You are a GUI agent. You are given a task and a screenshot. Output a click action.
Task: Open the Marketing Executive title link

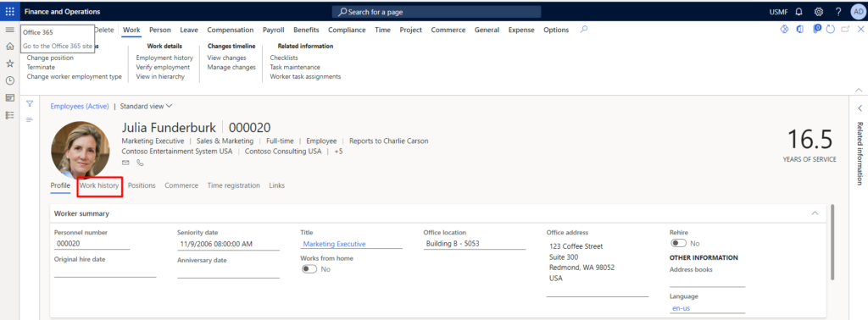pos(334,244)
